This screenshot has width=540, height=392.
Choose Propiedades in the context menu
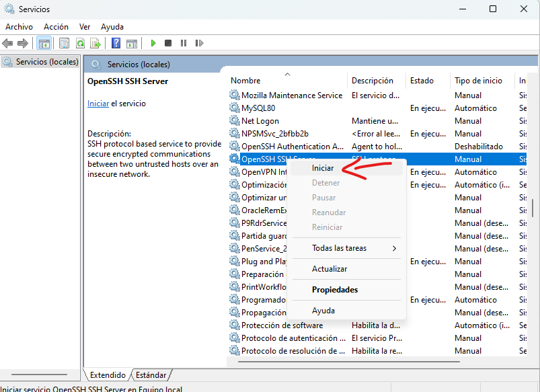click(x=346, y=290)
